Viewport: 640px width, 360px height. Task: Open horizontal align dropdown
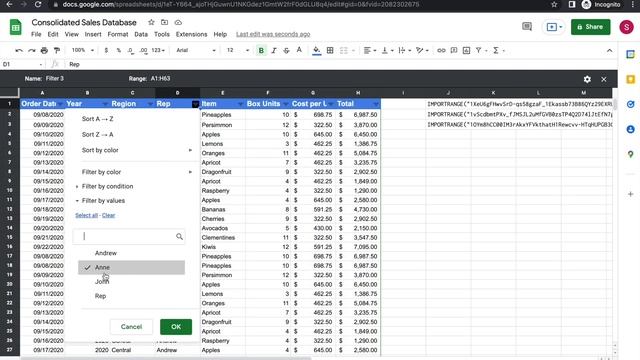point(369,50)
